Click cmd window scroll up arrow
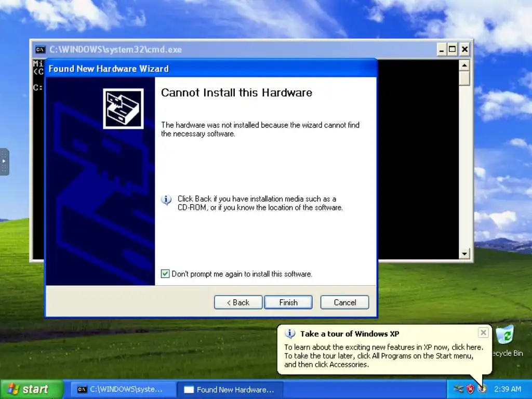532x399 pixels. pyautogui.click(x=464, y=65)
